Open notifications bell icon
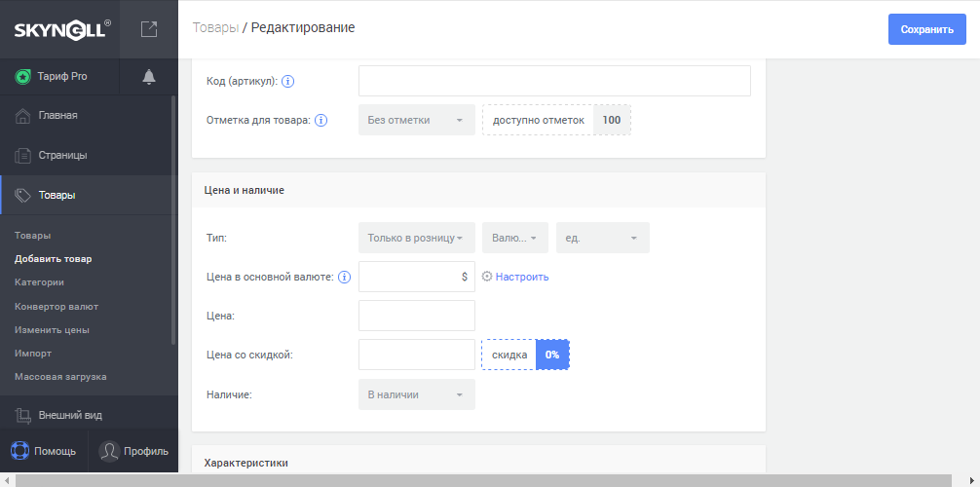The height and width of the screenshot is (487, 980). click(x=149, y=76)
